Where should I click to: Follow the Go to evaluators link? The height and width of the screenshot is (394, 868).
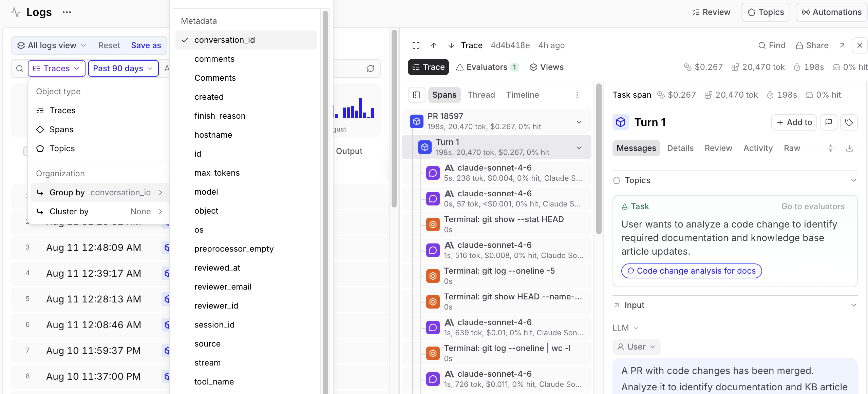[813, 206]
